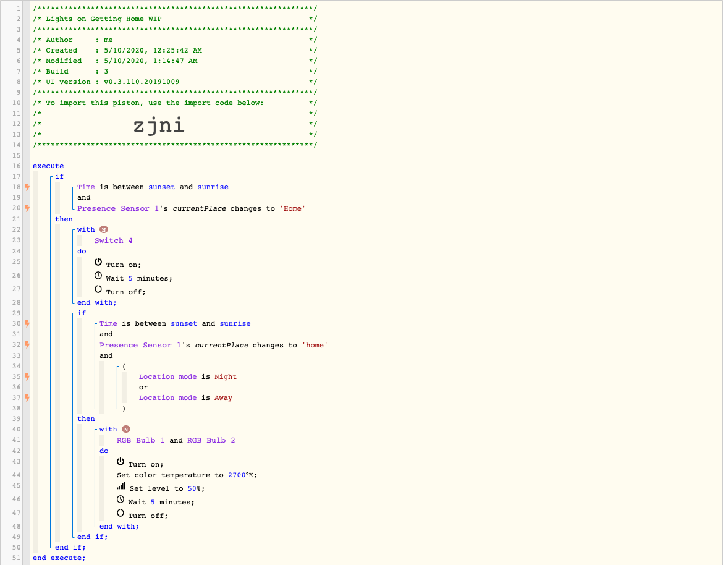Click the 'home' value on line 32
This screenshot has height=565, width=728.
tap(315, 345)
